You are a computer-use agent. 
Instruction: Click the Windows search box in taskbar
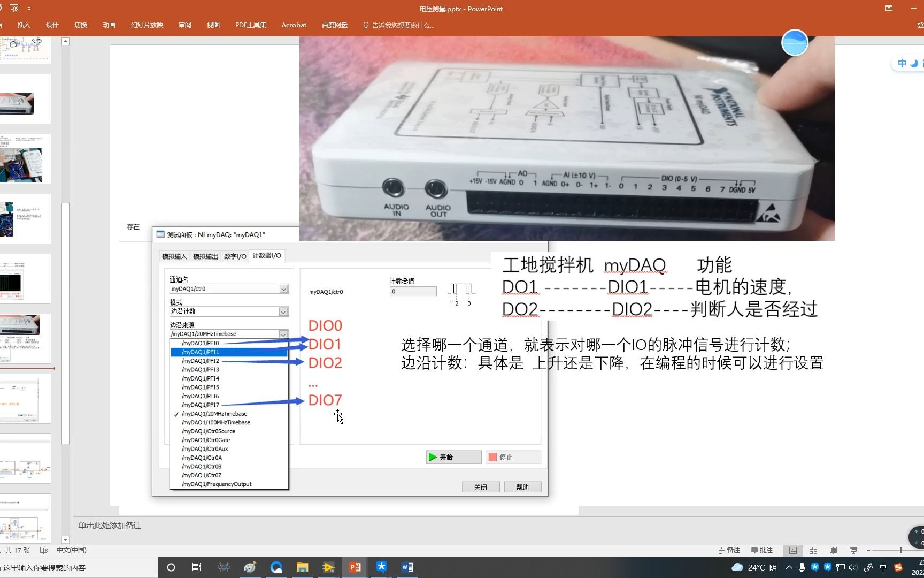[79, 567]
